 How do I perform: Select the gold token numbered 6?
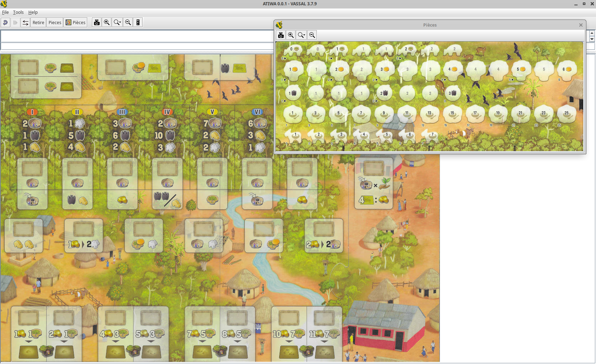pyautogui.click(x=567, y=70)
